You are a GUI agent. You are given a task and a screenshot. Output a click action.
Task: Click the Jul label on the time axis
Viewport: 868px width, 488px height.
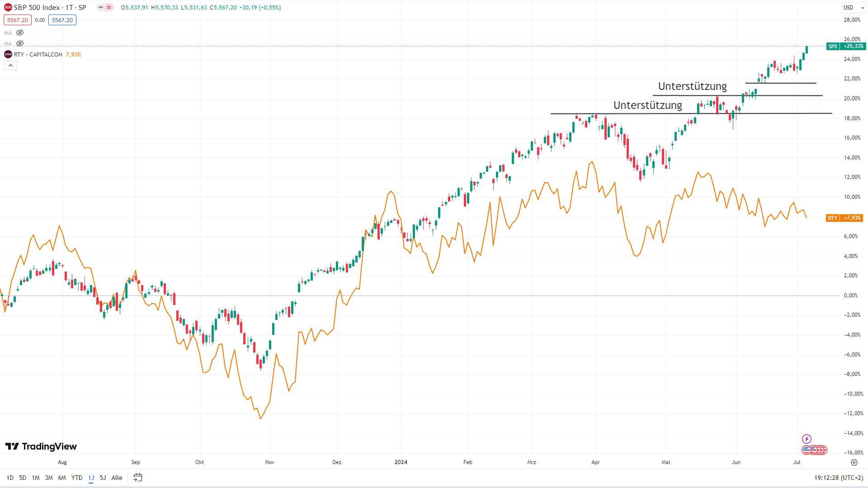(x=797, y=462)
